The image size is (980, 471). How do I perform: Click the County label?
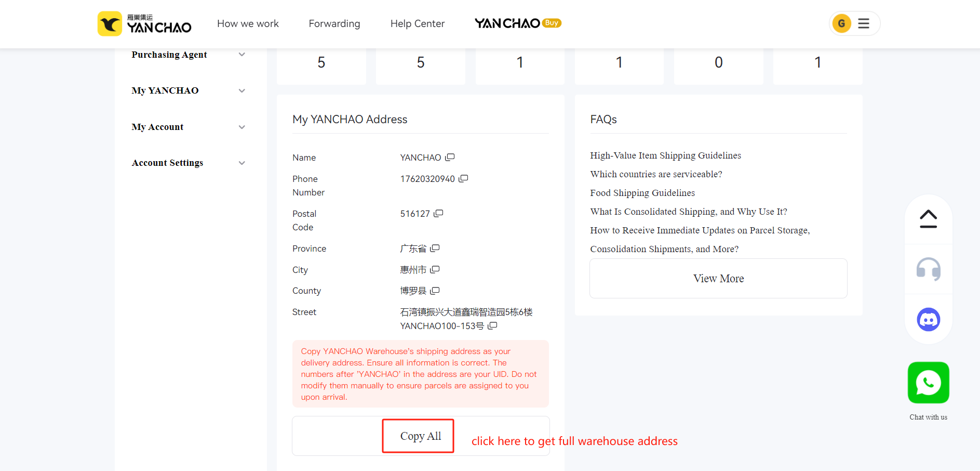306,291
